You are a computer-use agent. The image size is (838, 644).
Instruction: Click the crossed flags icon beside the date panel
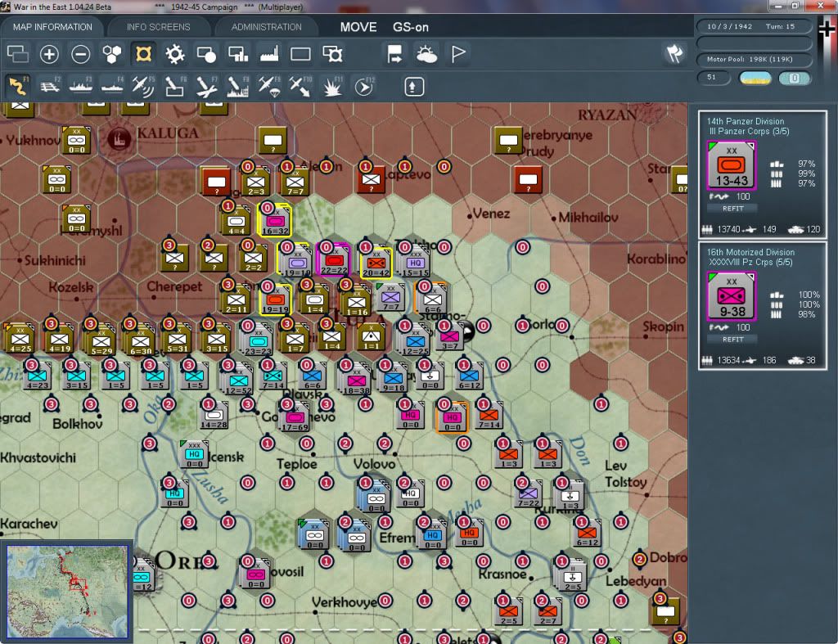[674, 53]
